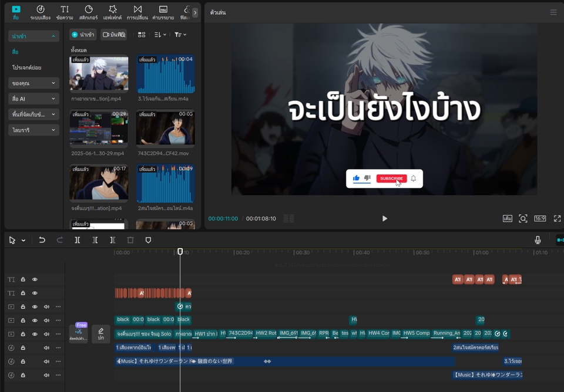Open the เอฟเฟกต์ (effects) tab
The height and width of the screenshot is (392, 564).
coord(113,12)
